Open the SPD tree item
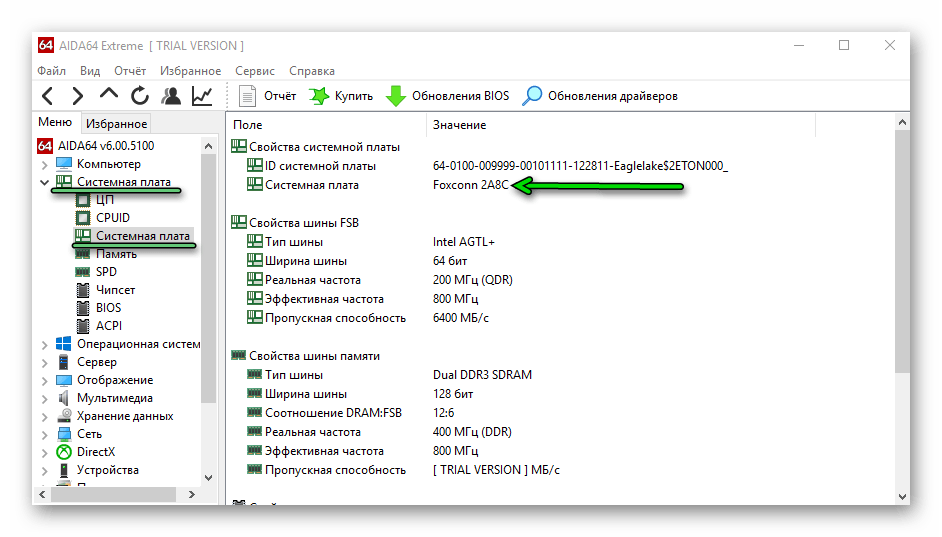The image size is (942, 537). coord(106,272)
